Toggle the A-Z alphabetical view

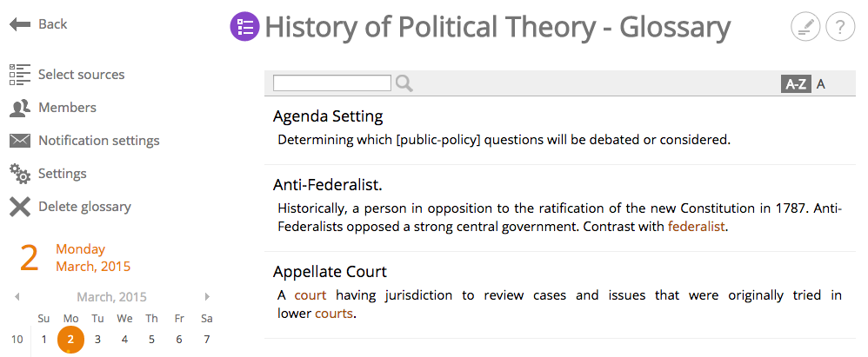click(x=796, y=84)
